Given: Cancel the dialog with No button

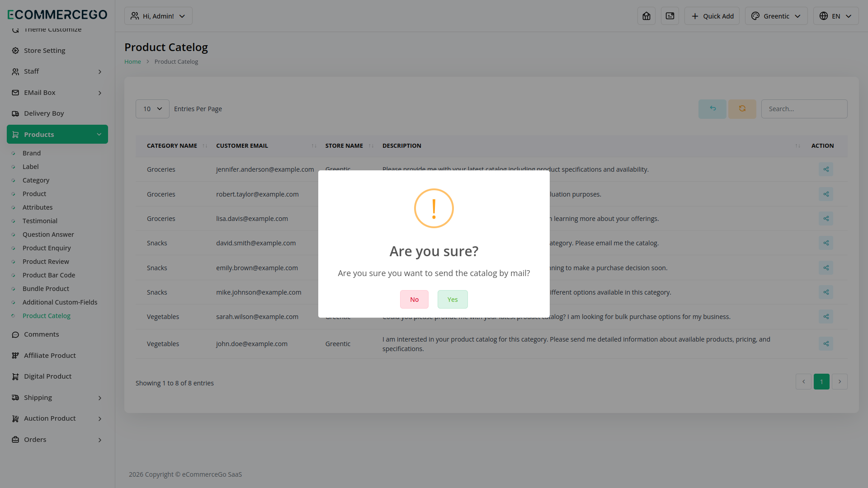Looking at the screenshot, I should coord(414,300).
